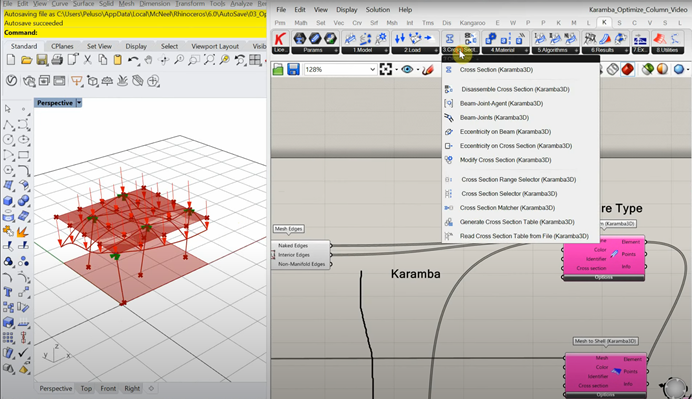Select the pointer arrow tool in sidebar

click(x=8, y=109)
